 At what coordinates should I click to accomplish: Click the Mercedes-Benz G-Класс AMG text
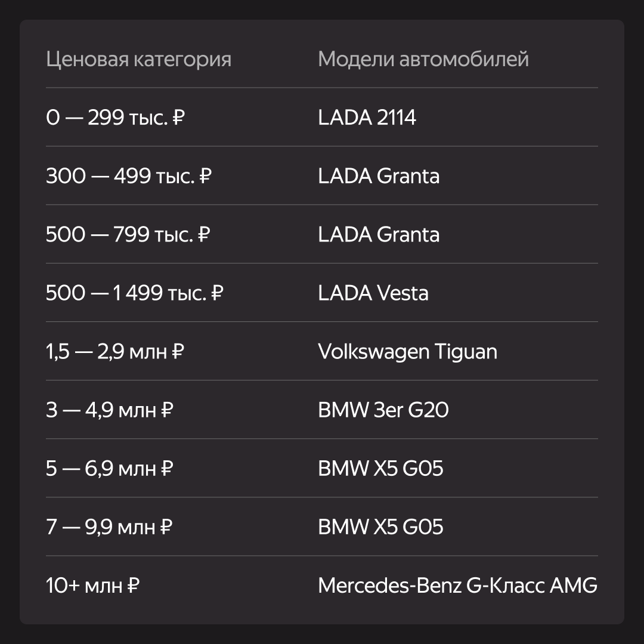pos(458,586)
